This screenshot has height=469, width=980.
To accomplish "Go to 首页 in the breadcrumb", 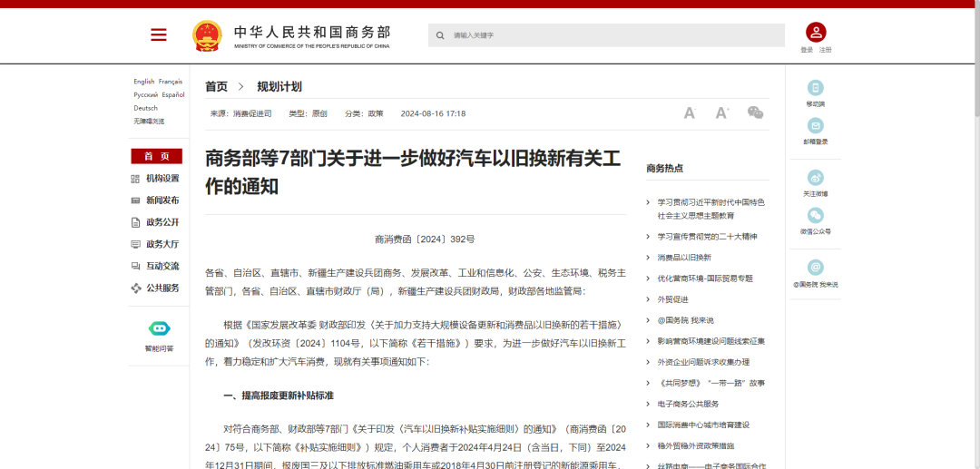I will coord(216,87).
